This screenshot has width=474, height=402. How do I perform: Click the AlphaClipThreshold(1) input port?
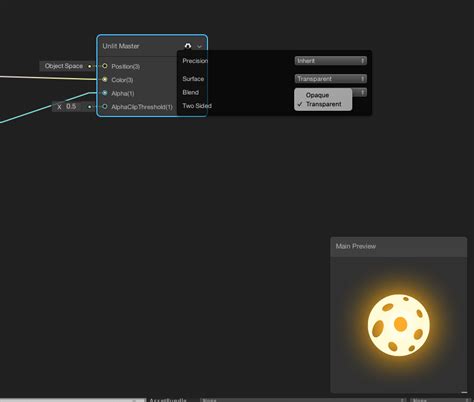point(105,107)
